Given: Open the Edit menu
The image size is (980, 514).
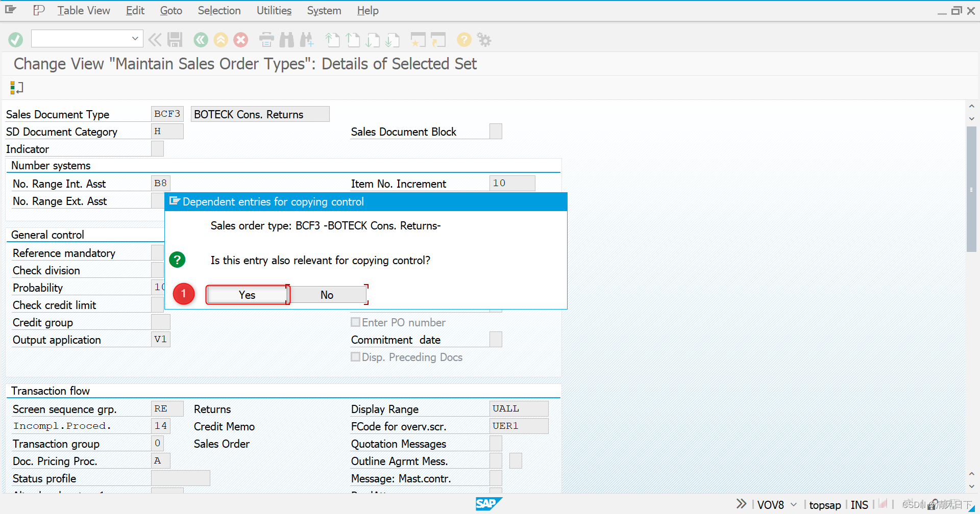Looking at the screenshot, I should click(x=135, y=10).
